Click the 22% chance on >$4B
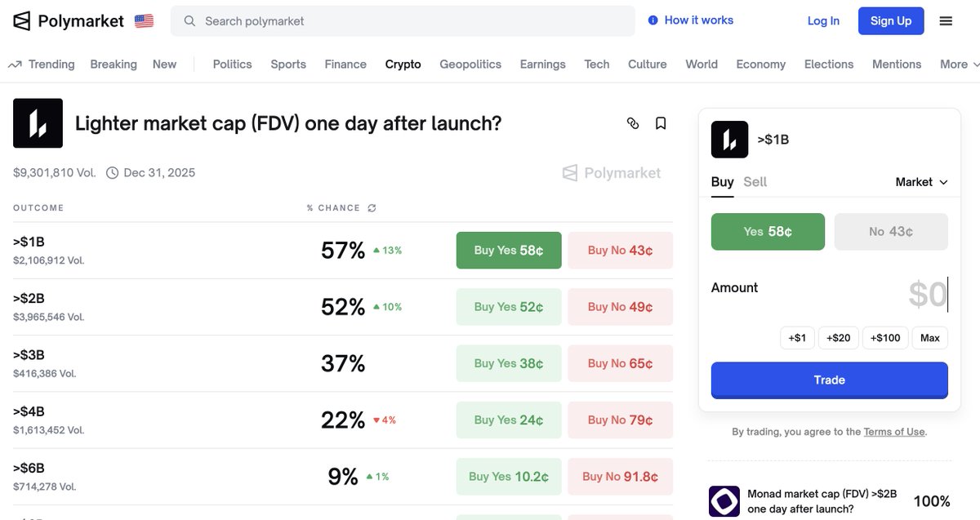980x520 pixels. point(343,420)
